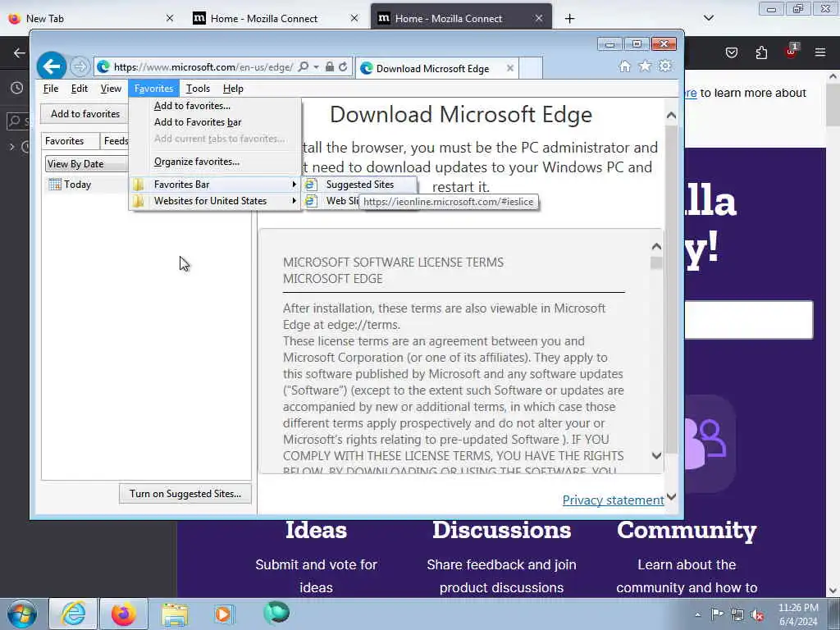Open the Tools menu
Viewport: 840px width, 630px height.
pyautogui.click(x=198, y=89)
